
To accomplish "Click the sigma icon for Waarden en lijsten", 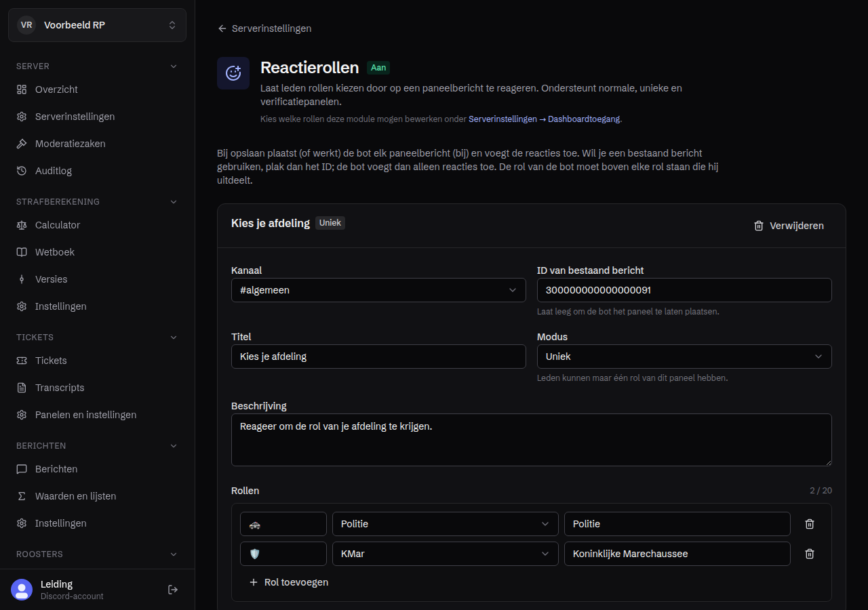I will click(22, 496).
